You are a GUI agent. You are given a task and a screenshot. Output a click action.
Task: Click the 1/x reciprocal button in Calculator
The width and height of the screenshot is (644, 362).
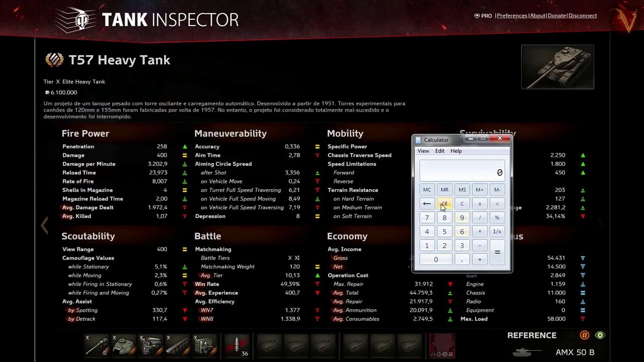tap(497, 232)
